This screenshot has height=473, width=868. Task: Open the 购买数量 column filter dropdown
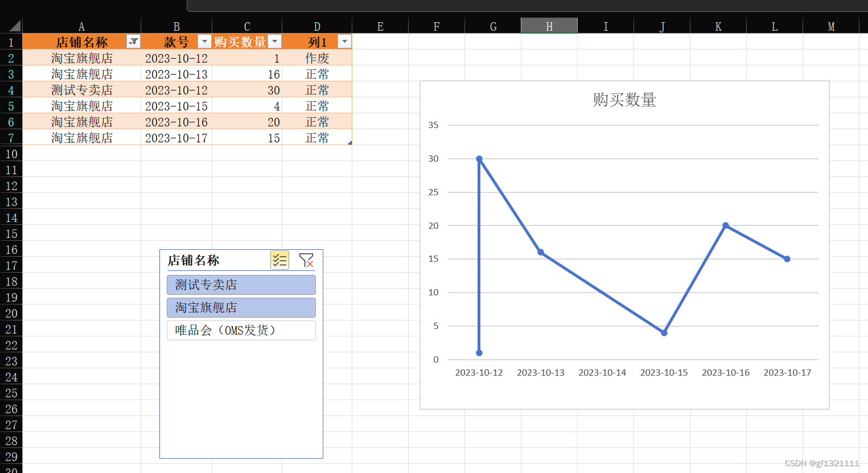[274, 42]
